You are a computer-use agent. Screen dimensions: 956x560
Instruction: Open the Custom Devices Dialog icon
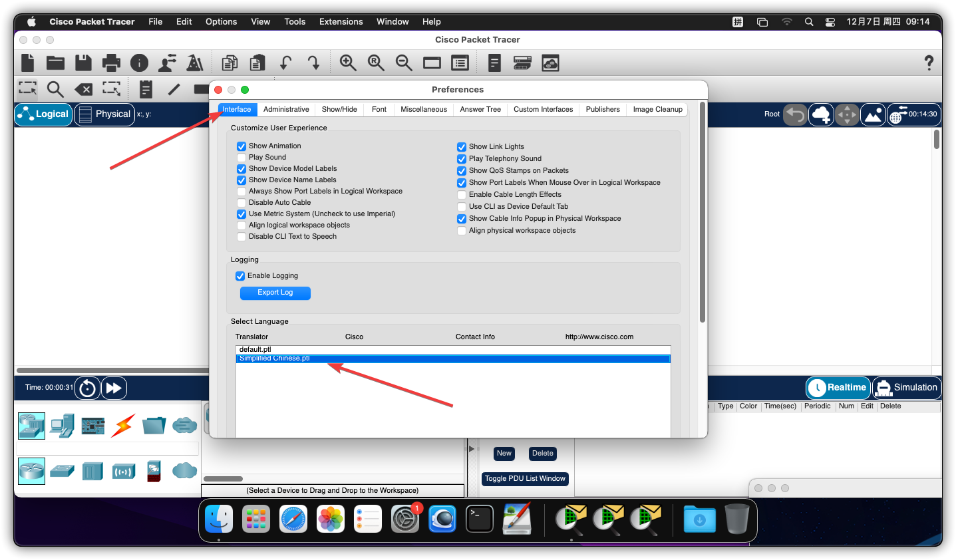coord(460,63)
